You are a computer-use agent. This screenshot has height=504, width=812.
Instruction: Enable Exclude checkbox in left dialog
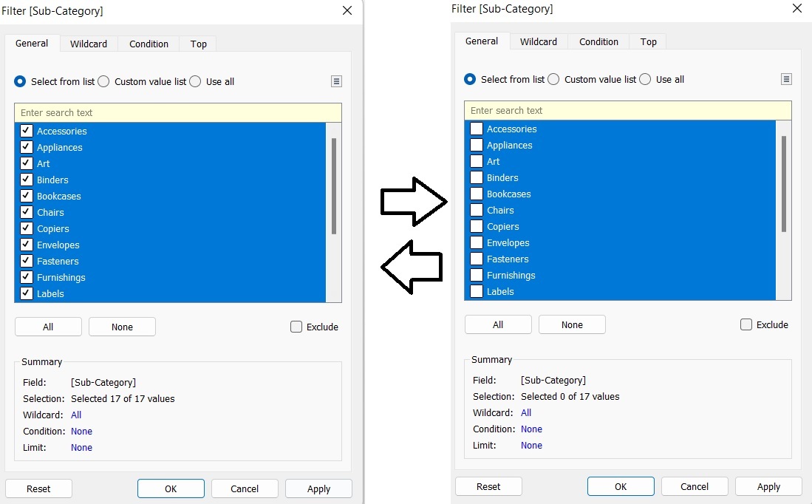(x=296, y=327)
